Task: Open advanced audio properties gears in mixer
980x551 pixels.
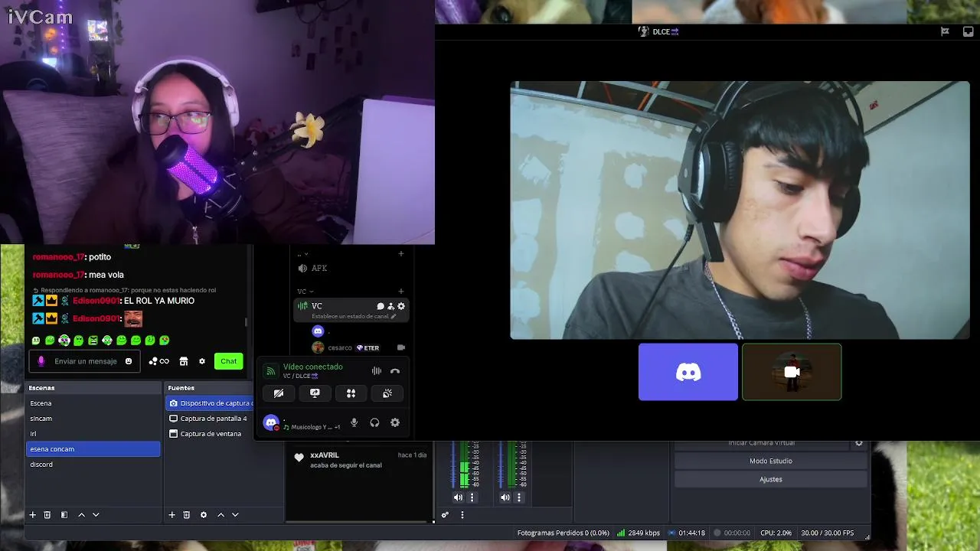Action: pyautogui.click(x=445, y=515)
